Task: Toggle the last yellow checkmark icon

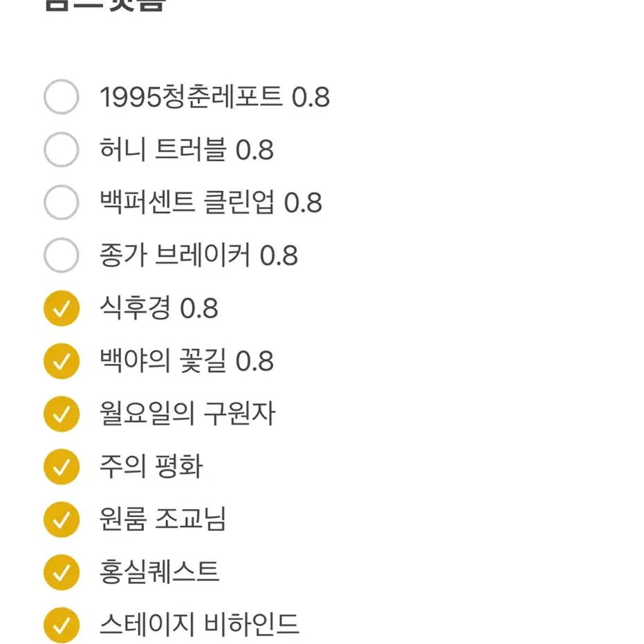Action: click(61, 624)
